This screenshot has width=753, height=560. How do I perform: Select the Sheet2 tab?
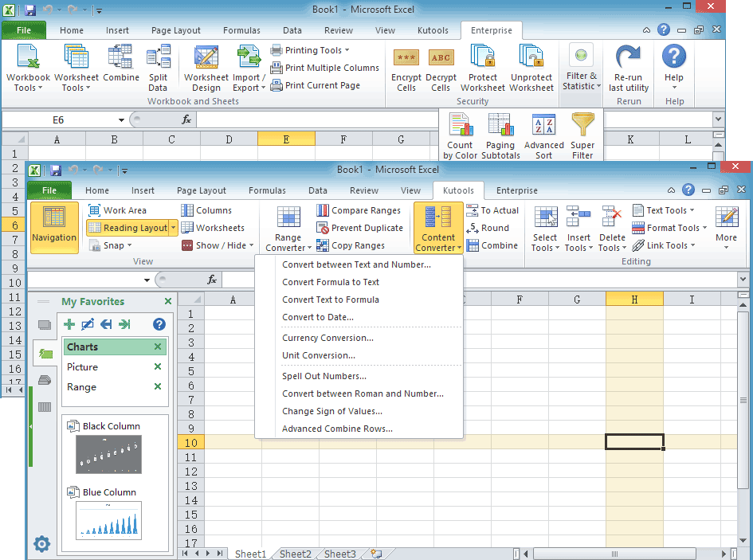pyautogui.click(x=296, y=554)
